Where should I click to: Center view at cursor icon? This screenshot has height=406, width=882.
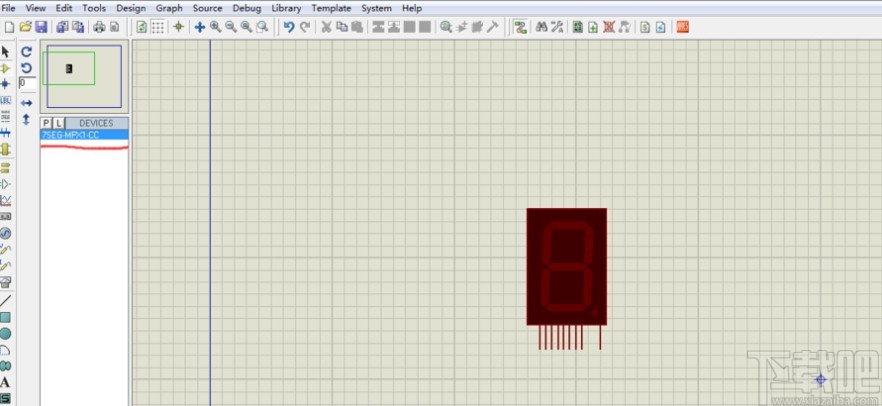coord(199,27)
